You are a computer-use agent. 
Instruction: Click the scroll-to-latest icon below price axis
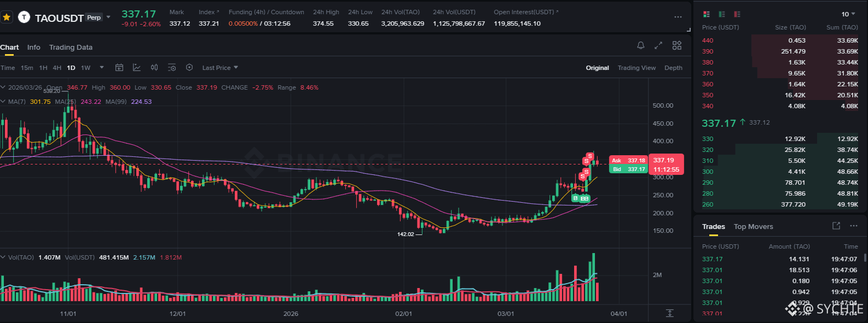pyautogui.click(x=669, y=313)
